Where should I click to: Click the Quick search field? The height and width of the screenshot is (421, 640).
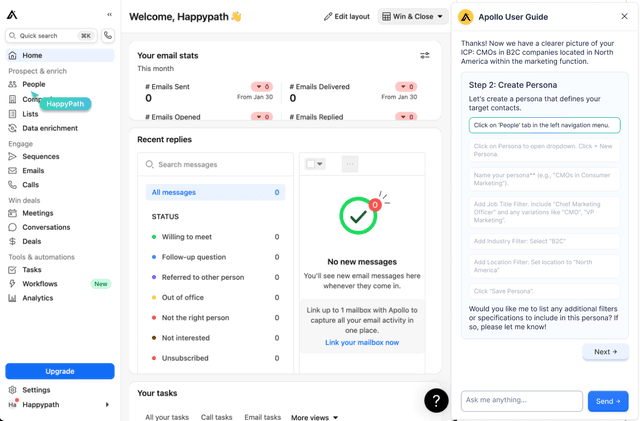pos(51,36)
